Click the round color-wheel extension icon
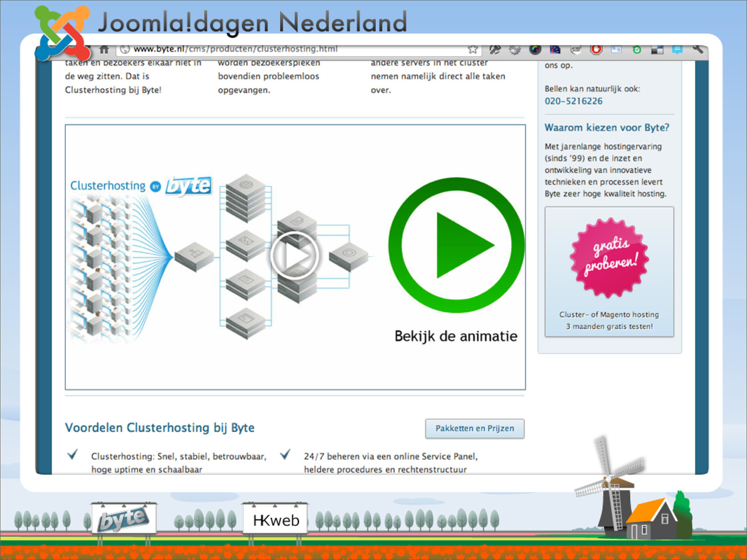The height and width of the screenshot is (560, 747). 535,49
